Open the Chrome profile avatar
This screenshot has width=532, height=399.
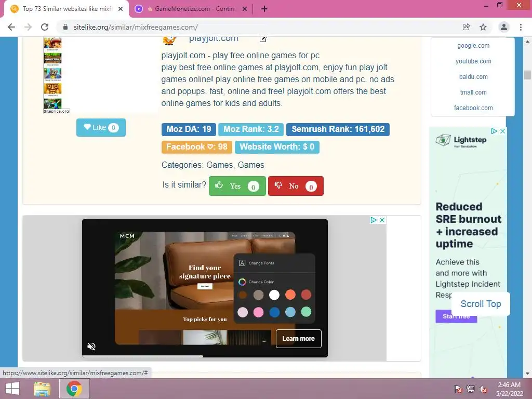[504, 27]
